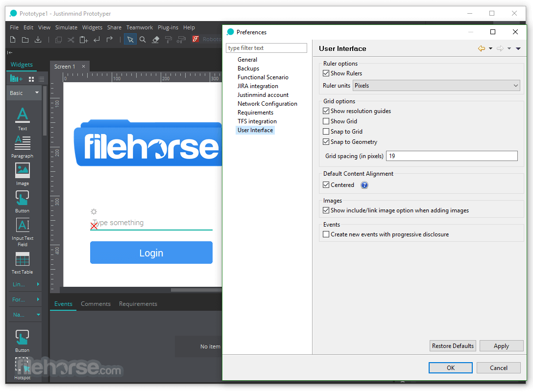Click the Paste clipboard toolbar icon

coord(84,40)
